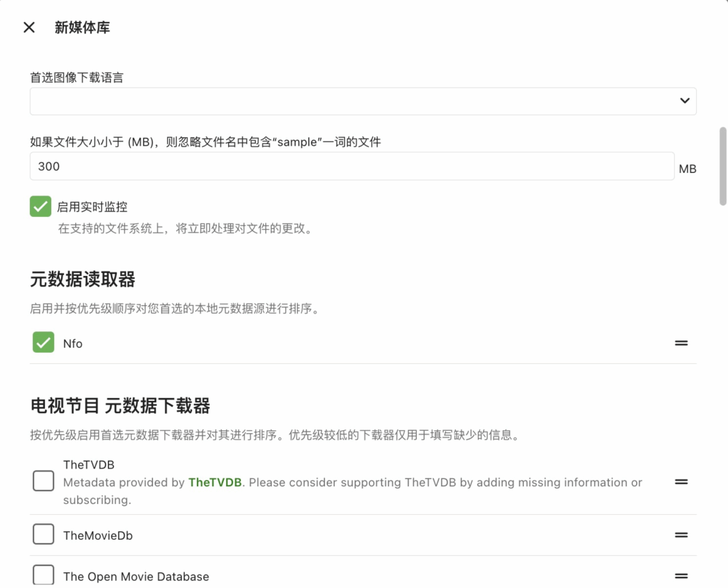Uncheck the 启用实时监控 checkbox
728x588 pixels.
click(x=41, y=207)
